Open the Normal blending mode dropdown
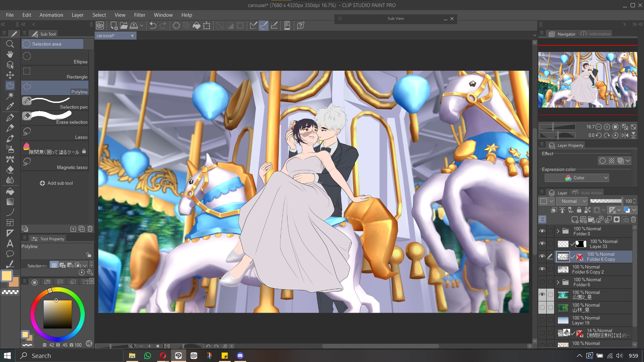This screenshot has height=362, width=644. 572,201
